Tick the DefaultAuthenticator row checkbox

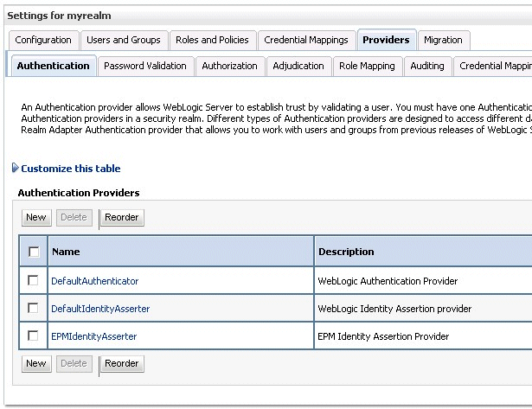click(x=34, y=280)
